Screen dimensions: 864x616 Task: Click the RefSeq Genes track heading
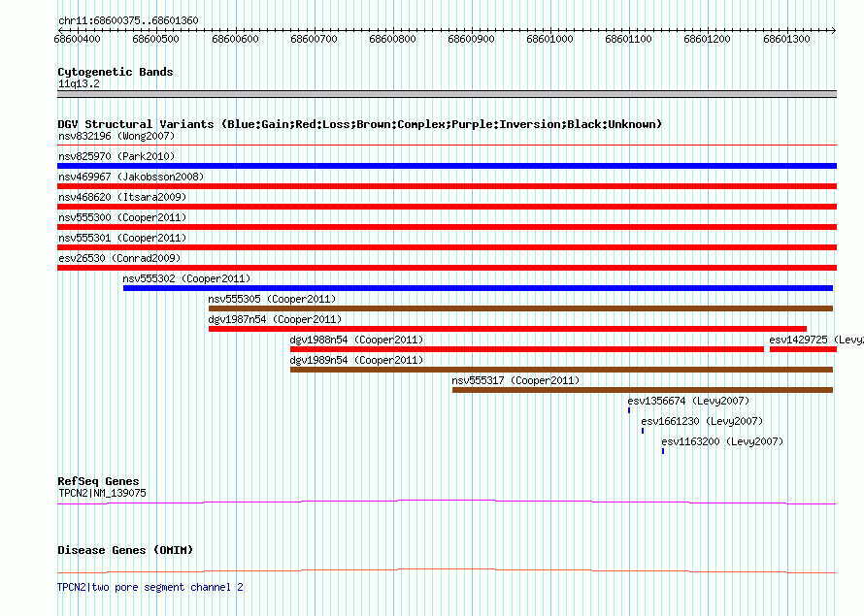[98, 481]
